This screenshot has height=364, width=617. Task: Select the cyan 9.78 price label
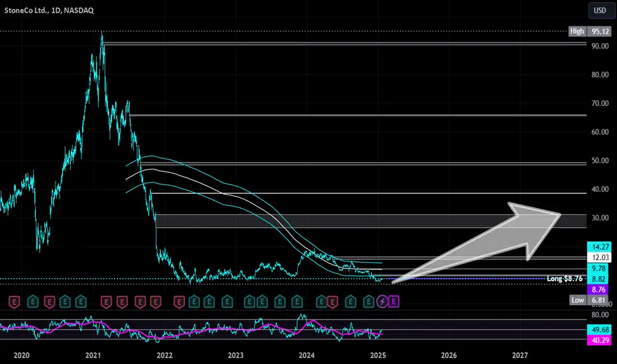click(x=599, y=269)
